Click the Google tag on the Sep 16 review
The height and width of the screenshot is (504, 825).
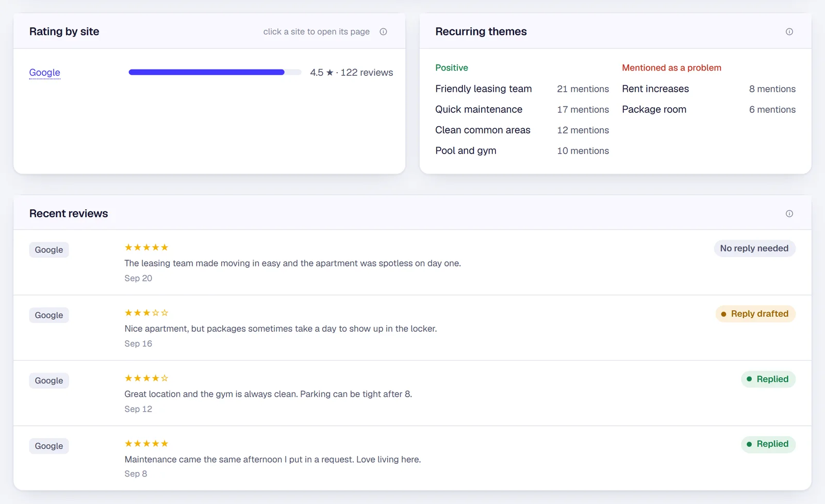point(49,315)
